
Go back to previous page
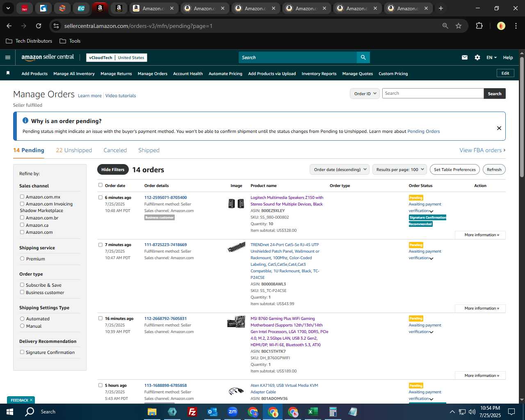click(x=9, y=26)
